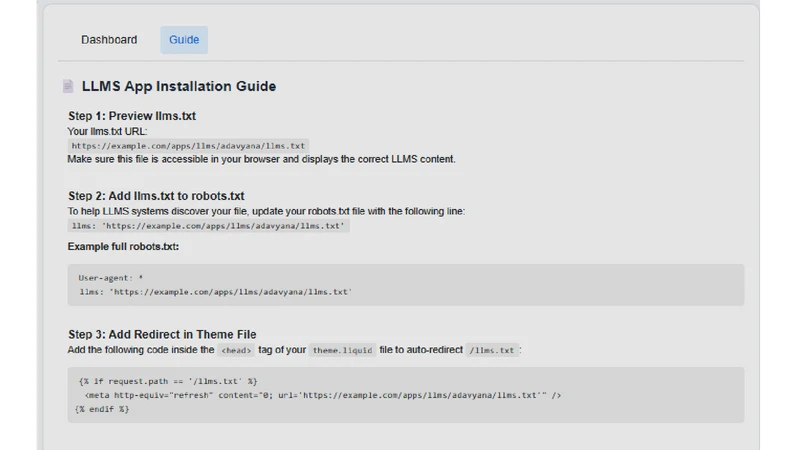Image resolution: width=800 pixels, height=450 pixels.
Task: Click the LLMS App Installation Guide heading
Action: coord(179,86)
